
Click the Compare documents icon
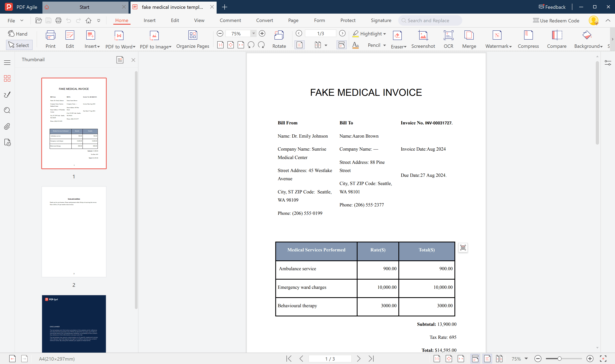[x=556, y=36]
